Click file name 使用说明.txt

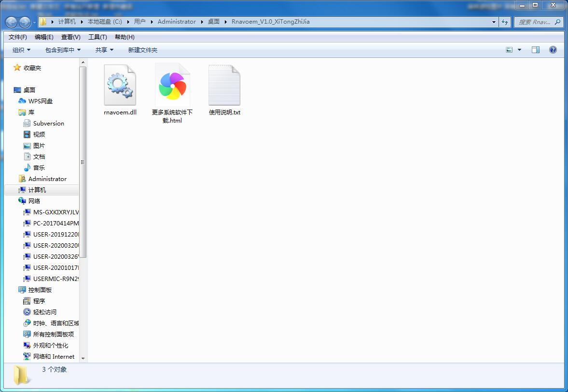(x=224, y=112)
